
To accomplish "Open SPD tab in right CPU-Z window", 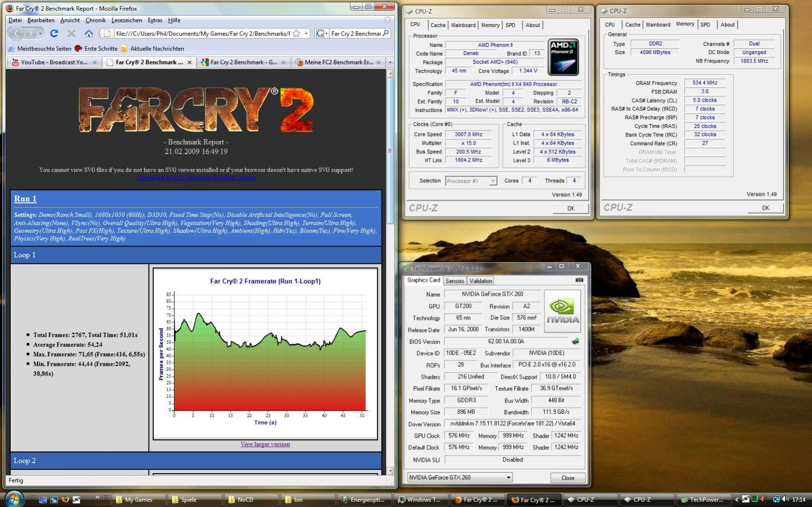I will [x=705, y=25].
